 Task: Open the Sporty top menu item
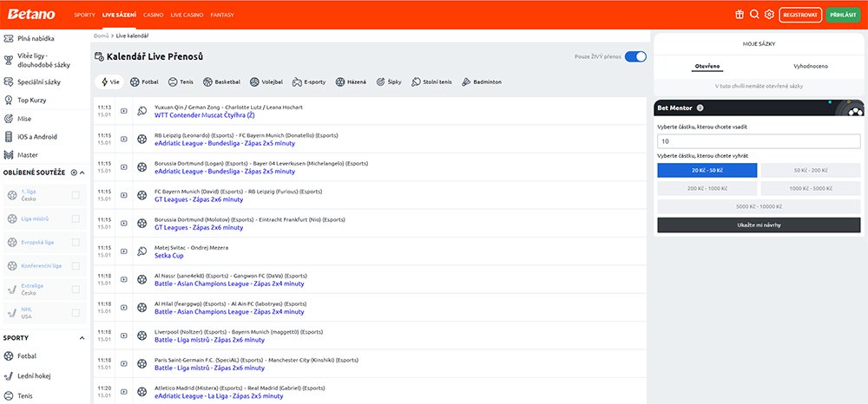(x=85, y=15)
